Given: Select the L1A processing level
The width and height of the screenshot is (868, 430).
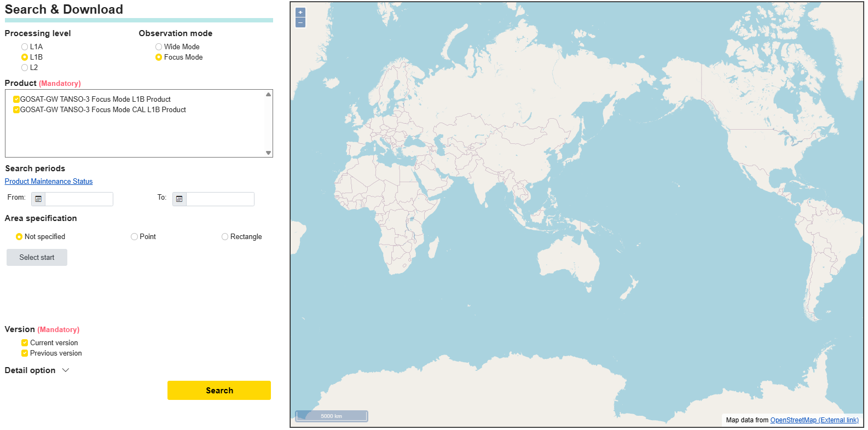Looking at the screenshot, I should (x=25, y=47).
